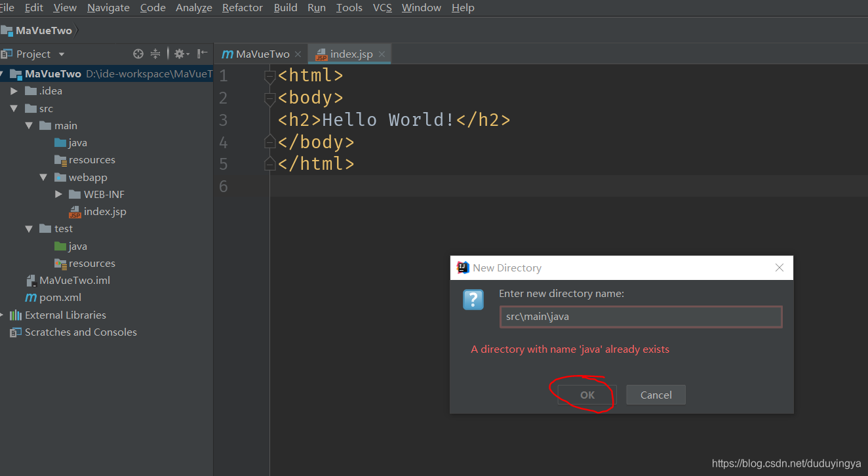Close the New Directory dialog

[x=779, y=268]
